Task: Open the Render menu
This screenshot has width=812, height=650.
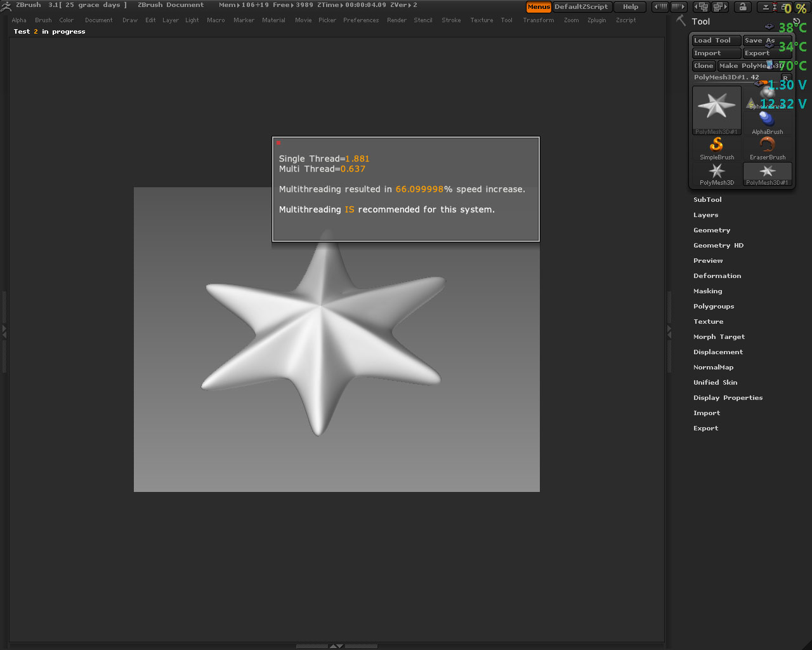Action: click(x=396, y=20)
